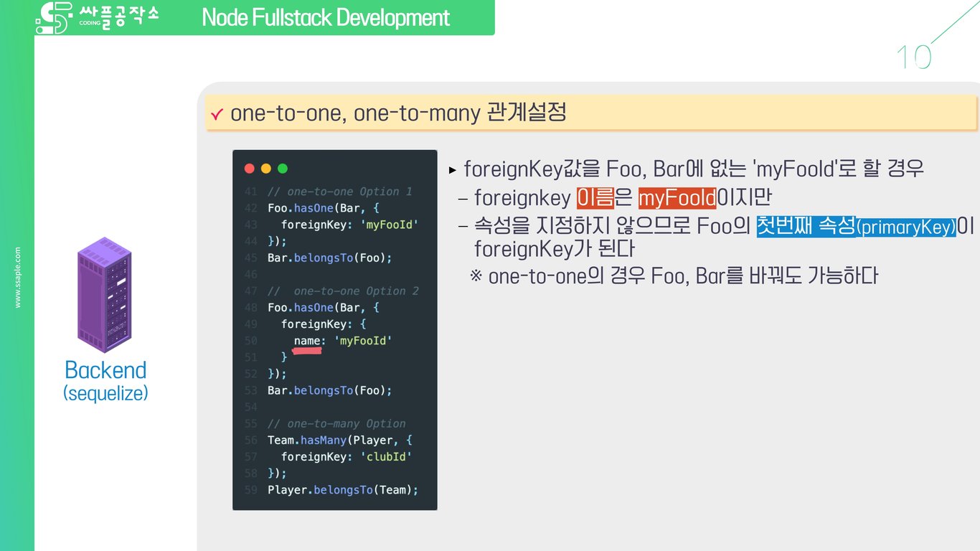Click the red-highlighted "myFooId" in the bullet text
980x551 pixels.
coord(677,197)
